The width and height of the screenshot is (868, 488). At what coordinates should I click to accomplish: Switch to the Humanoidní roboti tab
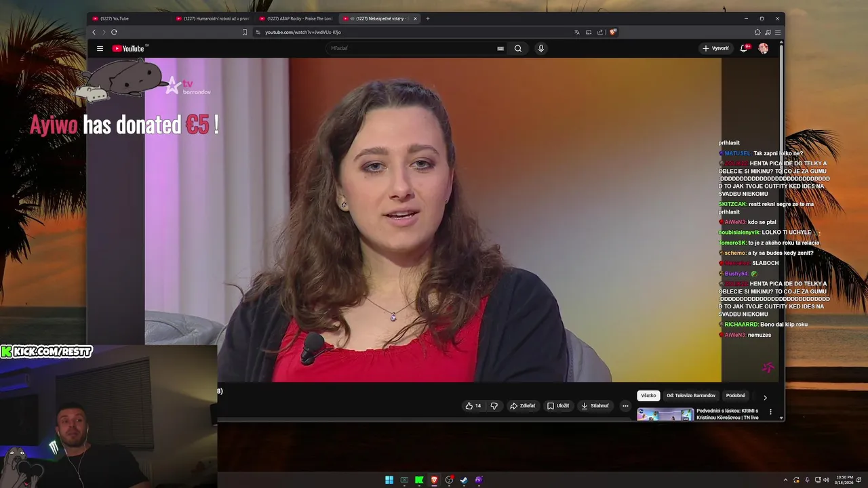tap(212, 18)
